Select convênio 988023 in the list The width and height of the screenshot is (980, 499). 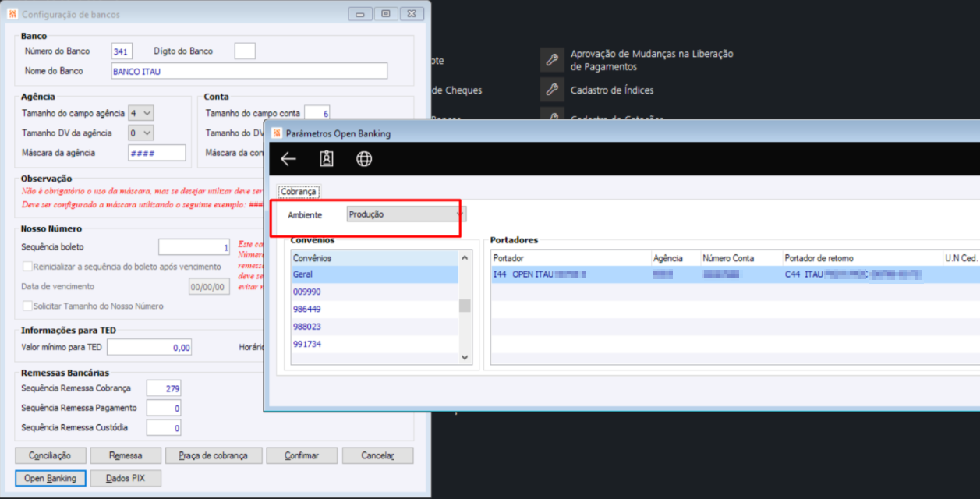374,327
